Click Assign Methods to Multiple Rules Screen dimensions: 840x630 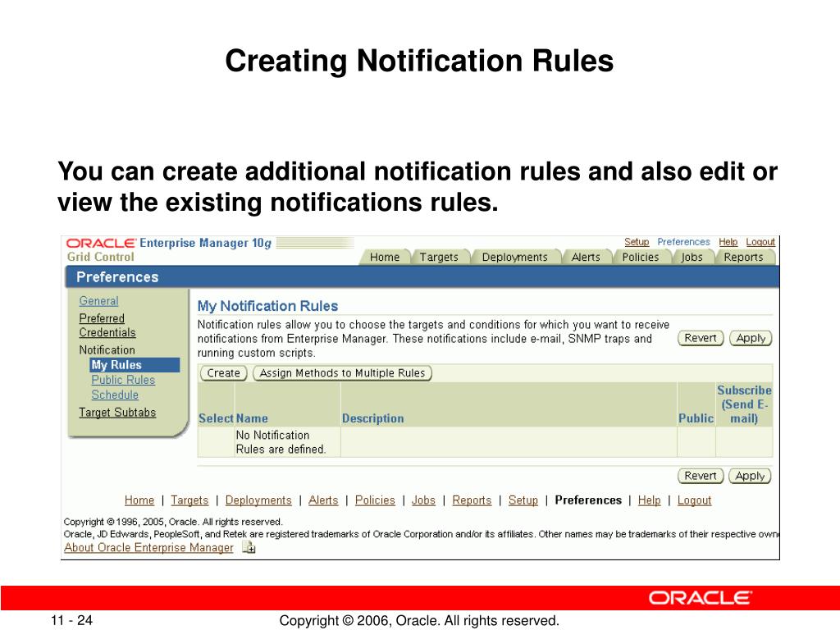342,373
